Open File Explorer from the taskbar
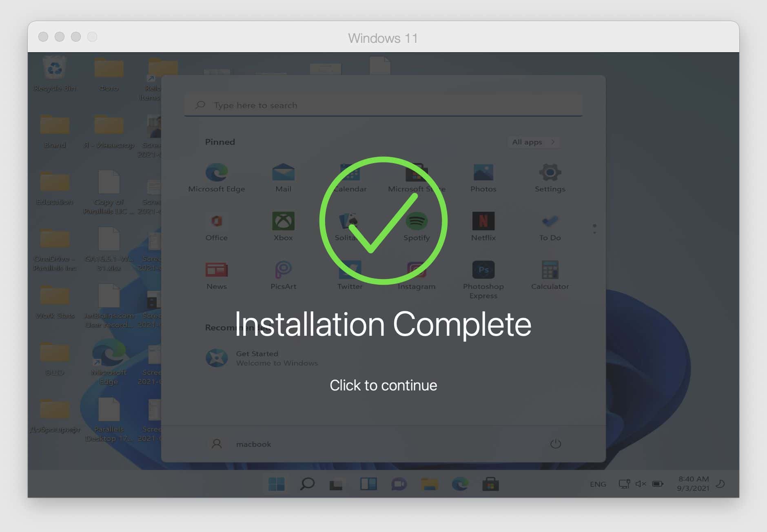767x532 pixels. pyautogui.click(x=429, y=484)
